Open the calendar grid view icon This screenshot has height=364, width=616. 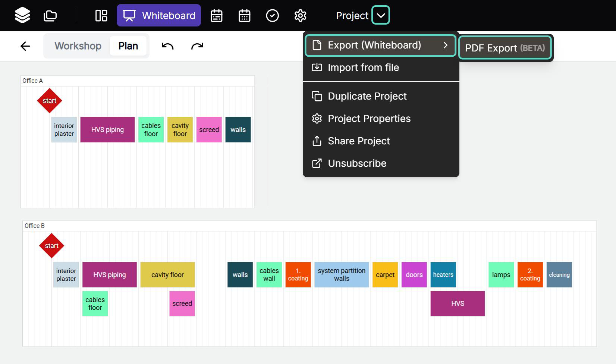(x=244, y=16)
